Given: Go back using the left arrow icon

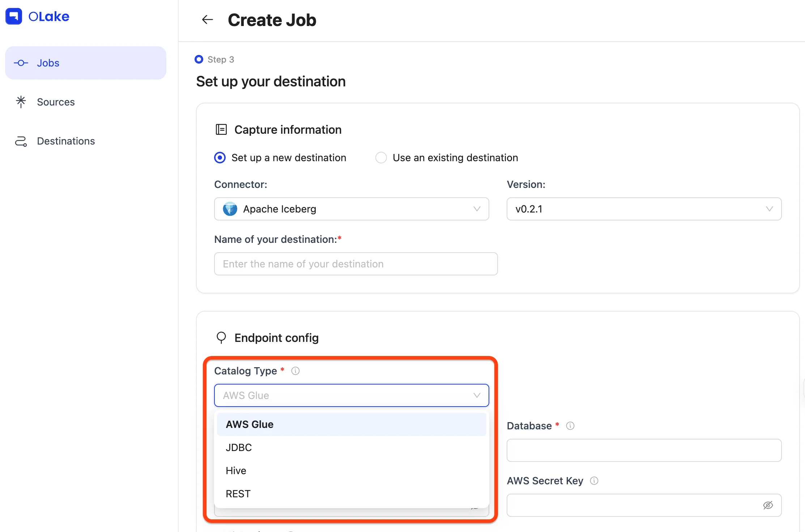Looking at the screenshot, I should (207, 20).
